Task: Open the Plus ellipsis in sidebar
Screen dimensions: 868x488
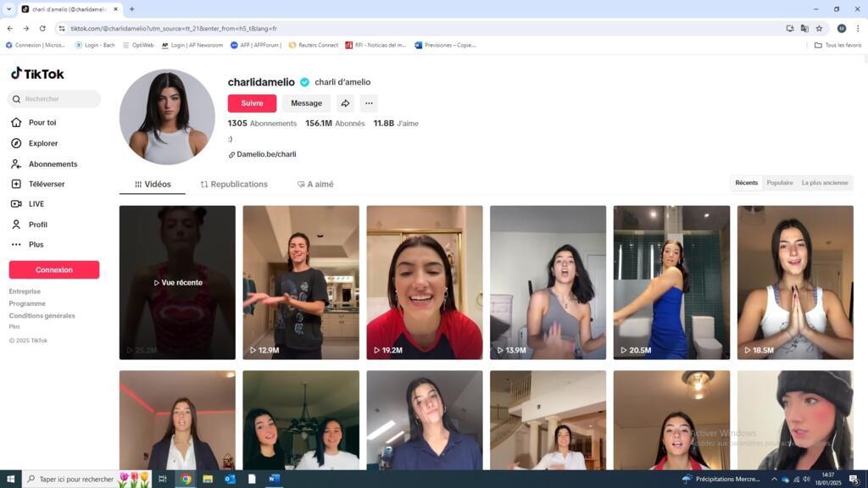Action: (18, 244)
